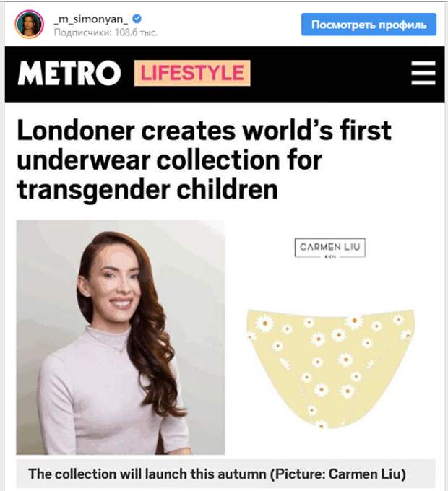Click the black Metro header bar
This screenshot has width=448, height=491.
pos(225,74)
